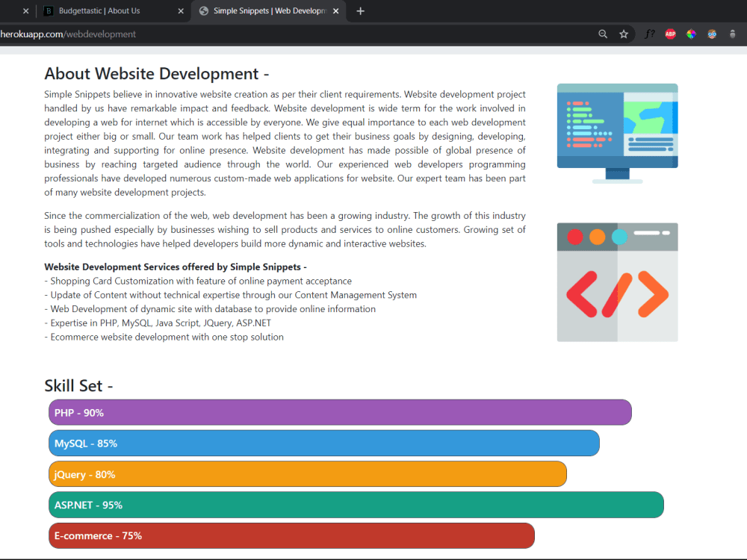Click the Web Development of dynamic site line
The height and width of the screenshot is (560, 747).
[x=210, y=309]
